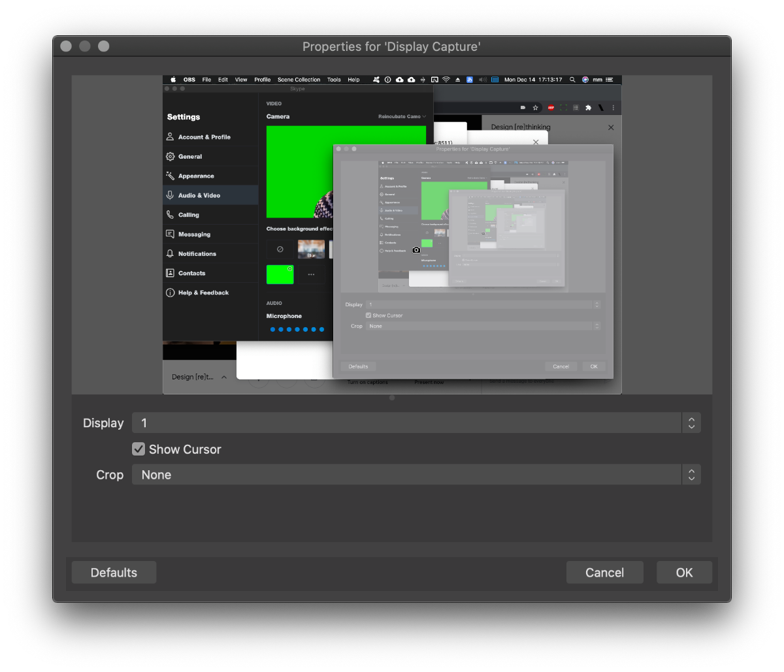
Task: Open the Profile menu in previewed menu bar
Action: (x=263, y=80)
